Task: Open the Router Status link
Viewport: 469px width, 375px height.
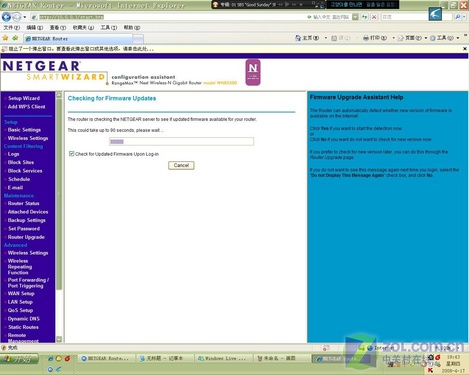Action: (23, 203)
